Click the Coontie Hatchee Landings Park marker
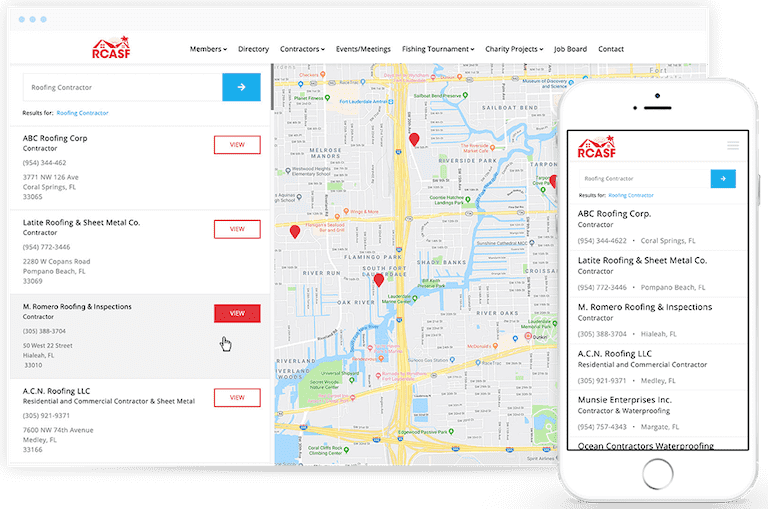This screenshot has height=509, width=768. (468, 199)
